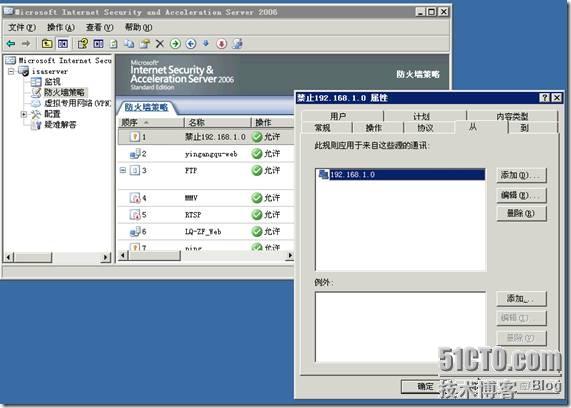Viewport: 571px width, 408px height.
Task: Switch to the 协议 tab
Action: [x=425, y=128]
